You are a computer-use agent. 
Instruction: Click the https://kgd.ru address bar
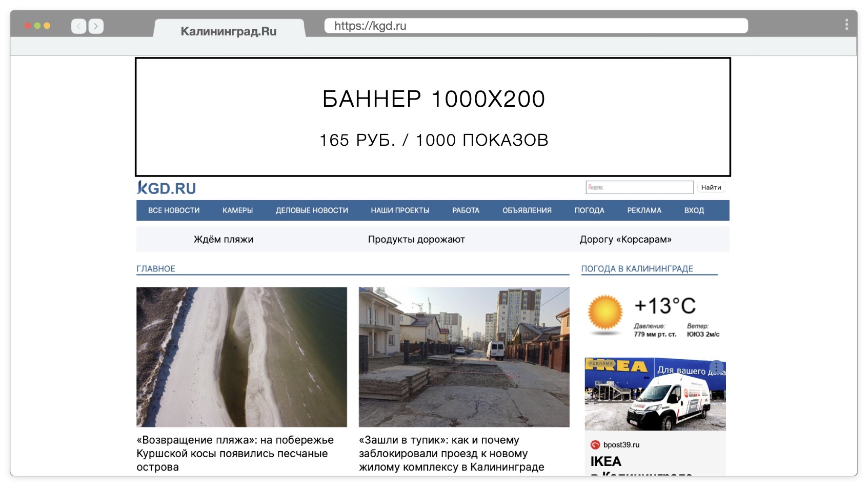coord(536,26)
